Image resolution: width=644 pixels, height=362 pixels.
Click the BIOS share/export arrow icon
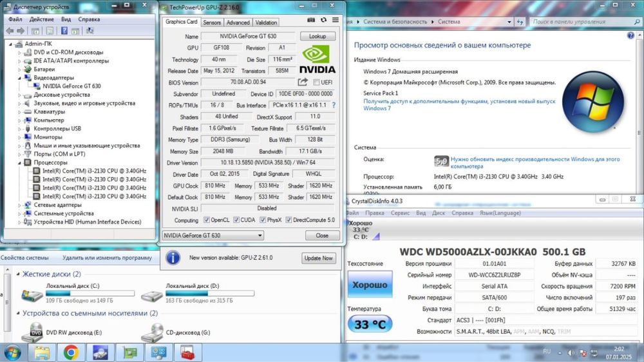pyautogui.click(x=303, y=82)
